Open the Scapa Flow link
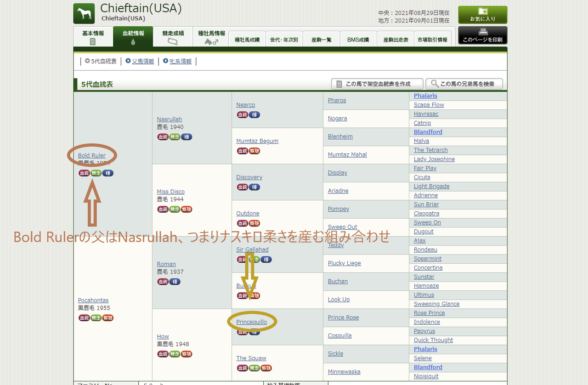 point(429,105)
